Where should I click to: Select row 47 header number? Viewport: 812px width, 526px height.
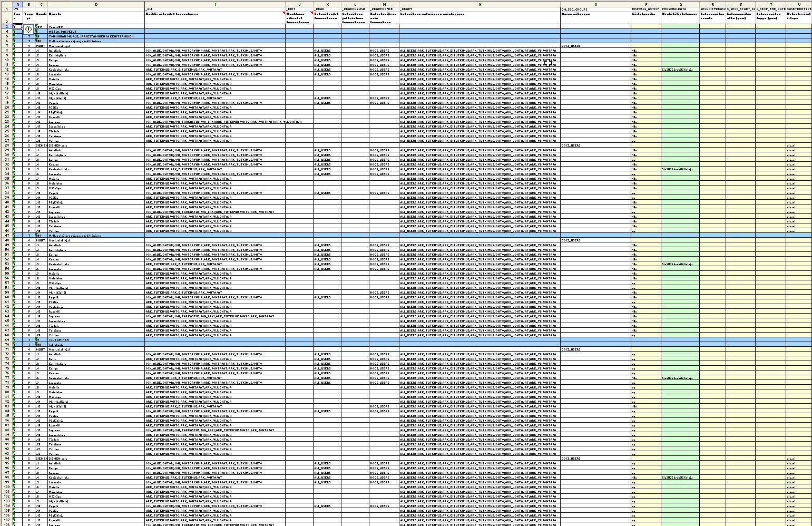(6, 236)
